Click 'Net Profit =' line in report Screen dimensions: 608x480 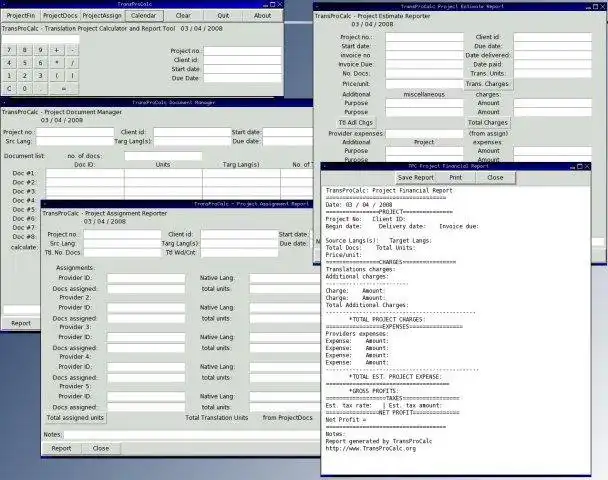click(346, 420)
